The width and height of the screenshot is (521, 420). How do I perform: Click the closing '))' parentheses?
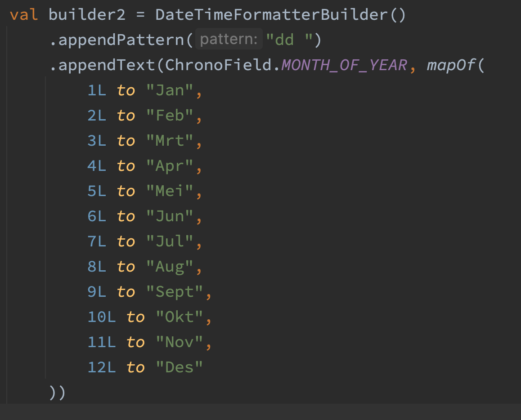click(x=57, y=393)
